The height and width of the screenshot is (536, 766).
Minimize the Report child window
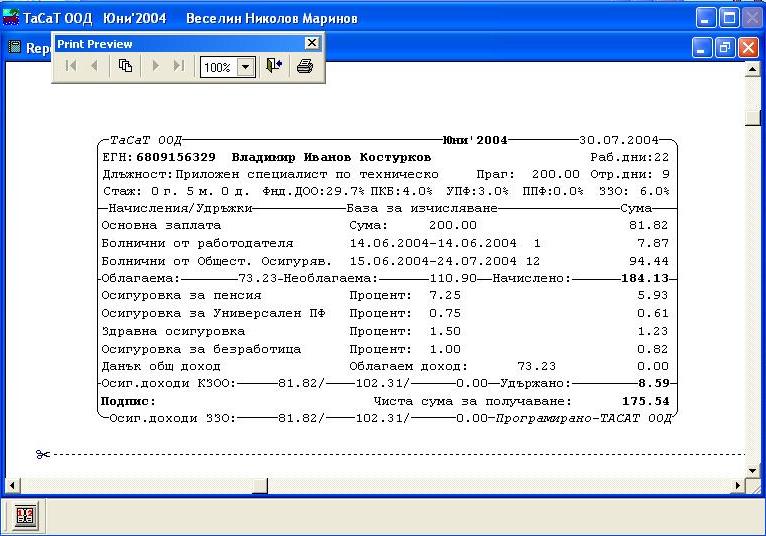tap(702, 48)
